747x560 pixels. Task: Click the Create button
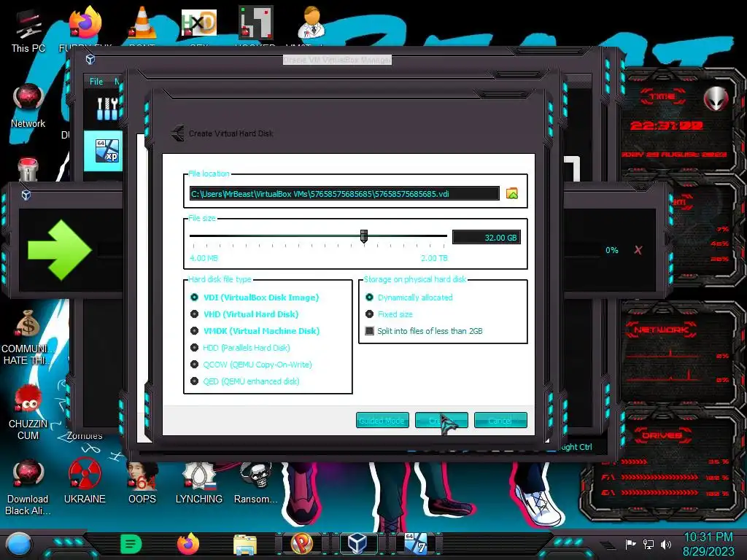pyautogui.click(x=441, y=420)
